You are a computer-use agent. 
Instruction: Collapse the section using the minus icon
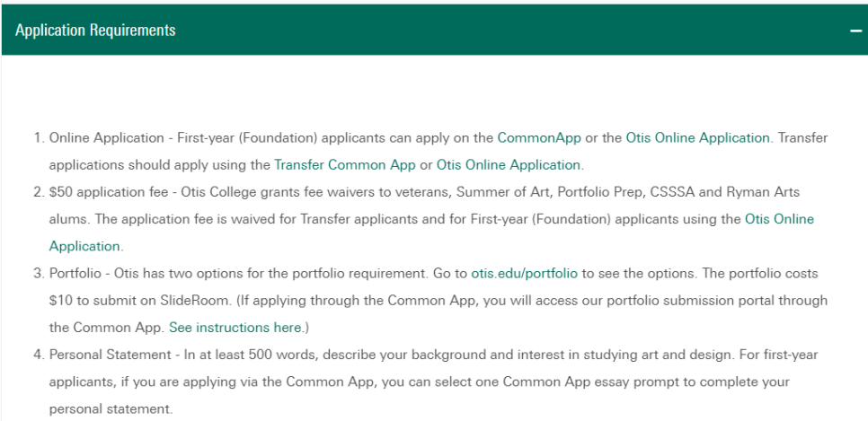click(x=855, y=31)
